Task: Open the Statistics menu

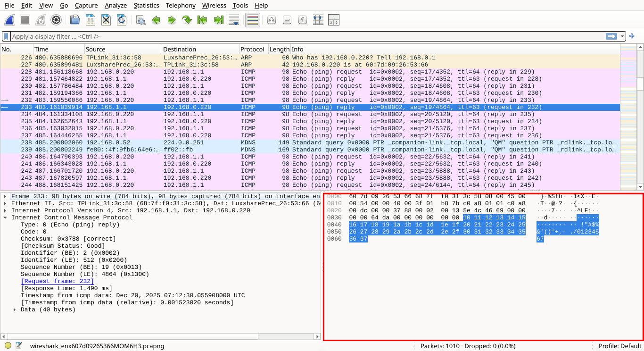Action: coord(146,5)
